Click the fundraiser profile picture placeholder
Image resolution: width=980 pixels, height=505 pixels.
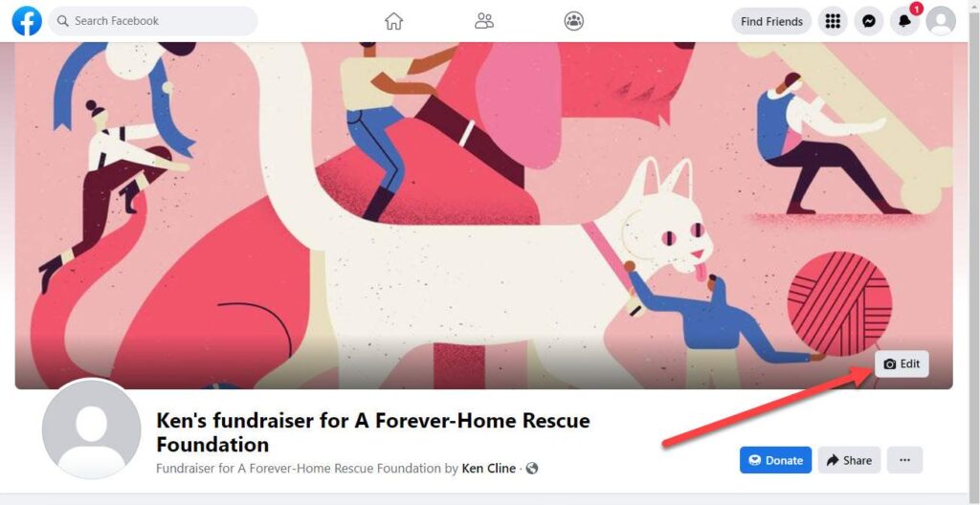(x=91, y=429)
